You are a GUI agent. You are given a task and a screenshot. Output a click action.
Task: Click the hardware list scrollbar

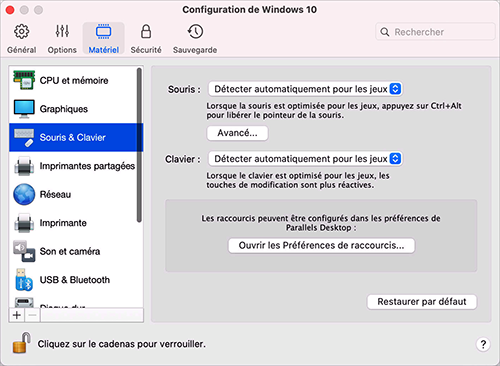coord(139,145)
